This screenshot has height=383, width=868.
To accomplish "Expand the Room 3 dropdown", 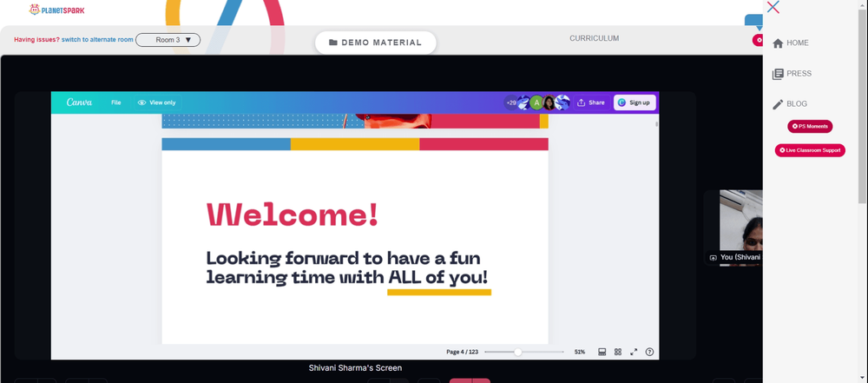I will [x=168, y=40].
